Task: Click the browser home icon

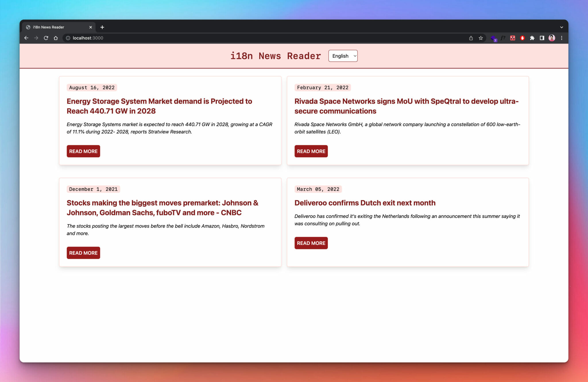Action: click(x=56, y=38)
